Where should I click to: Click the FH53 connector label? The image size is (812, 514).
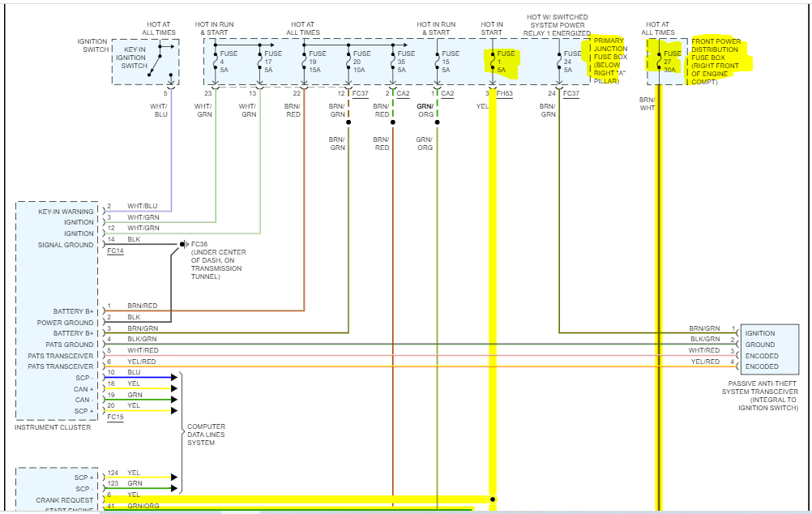pos(504,94)
